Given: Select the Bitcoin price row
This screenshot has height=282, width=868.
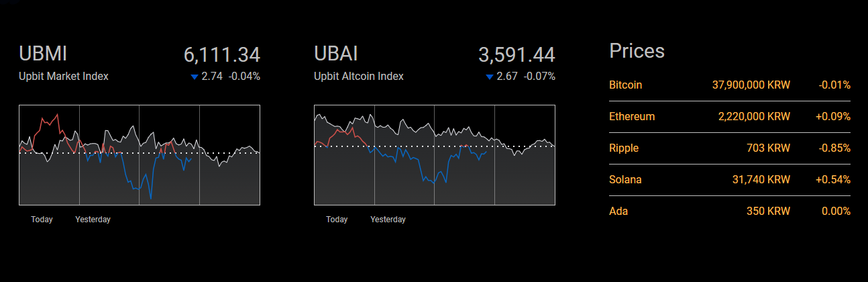Looking at the screenshot, I should coord(730,85).
